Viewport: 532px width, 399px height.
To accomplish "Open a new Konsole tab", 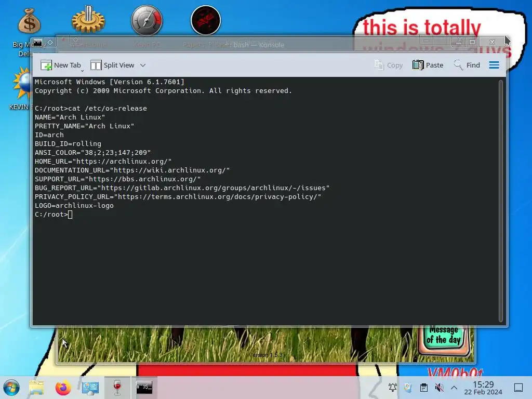I will (x=61, y=65).
